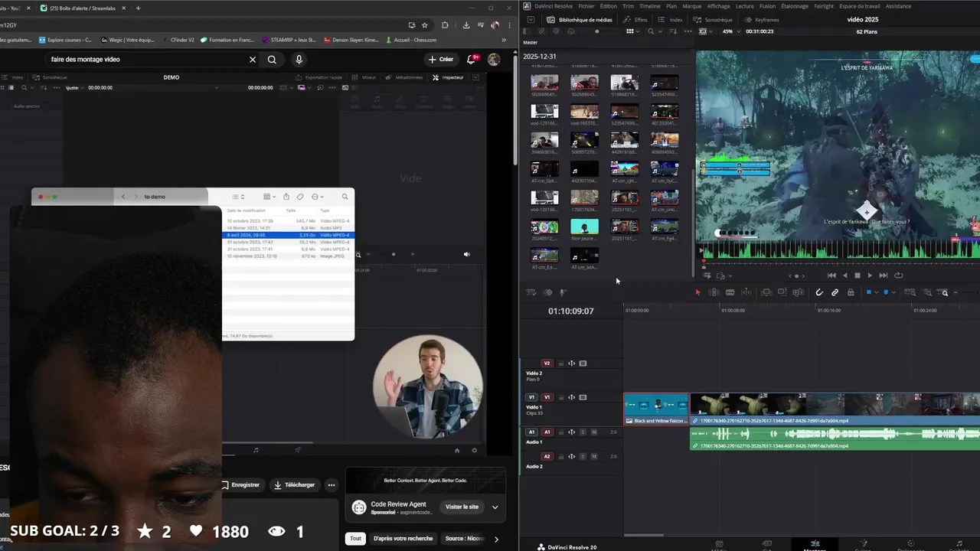
Task: Click the YouTube Créer button
Action: pyautogui.click(x=441, y=59)
